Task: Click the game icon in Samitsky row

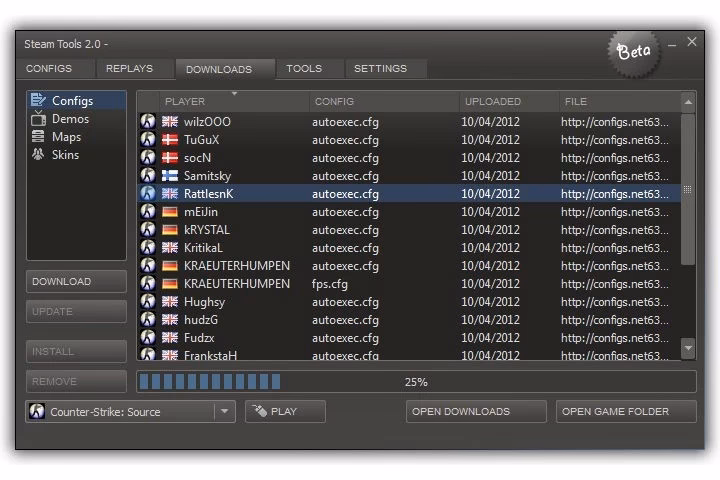Action: [148, 175]
